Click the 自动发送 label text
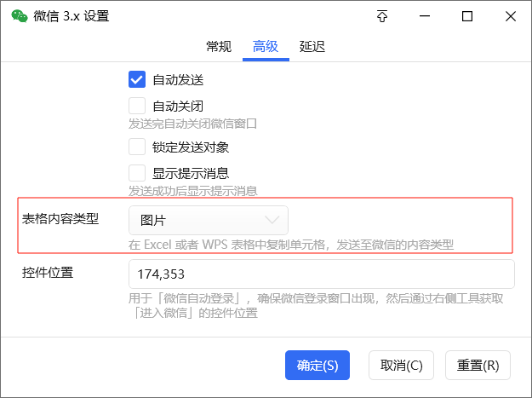532x398 pixels. [x=178, y=80]
